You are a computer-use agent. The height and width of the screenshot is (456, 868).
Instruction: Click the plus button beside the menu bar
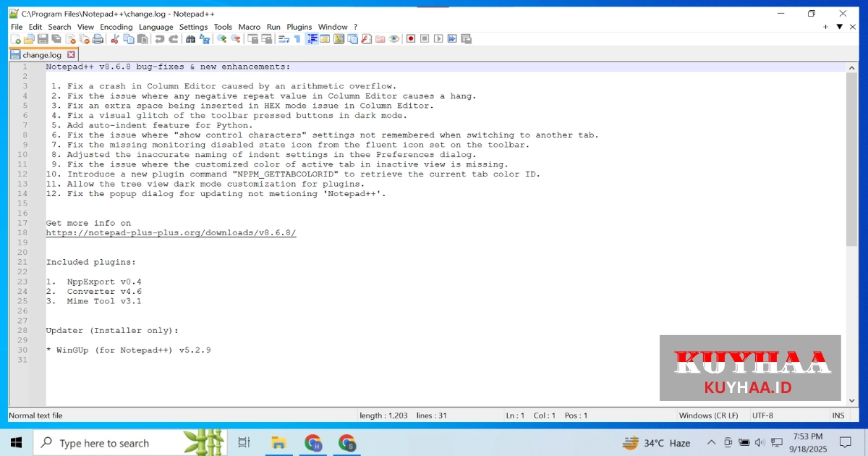tap(825, 27)
